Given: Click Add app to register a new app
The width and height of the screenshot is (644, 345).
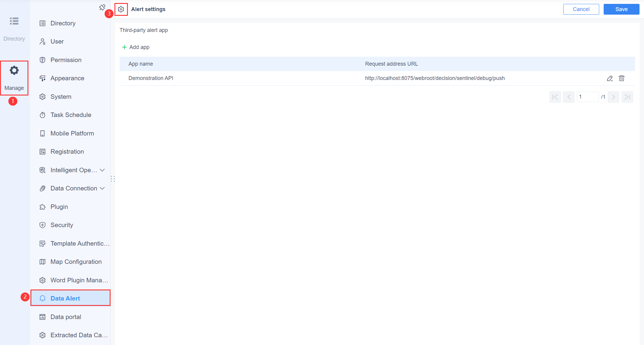Looking at the screenshot, I should 135,47.
